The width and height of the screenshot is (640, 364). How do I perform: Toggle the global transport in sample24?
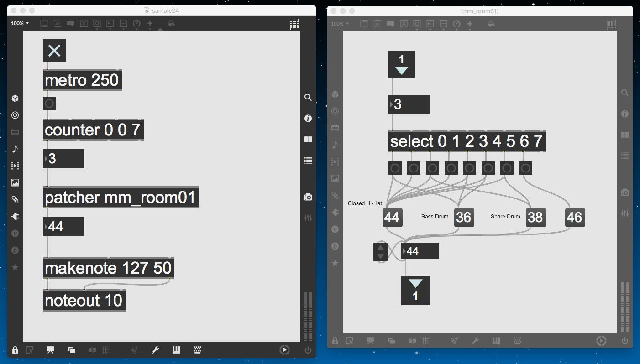(x=284, y=350)
